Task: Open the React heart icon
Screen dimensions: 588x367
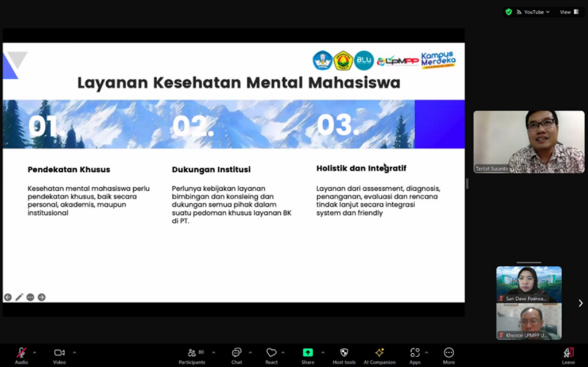Action: (272, 353)
